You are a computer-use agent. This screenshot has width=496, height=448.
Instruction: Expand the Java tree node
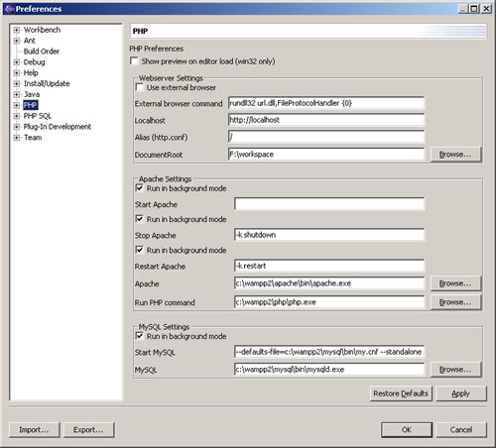click(17, 95)
